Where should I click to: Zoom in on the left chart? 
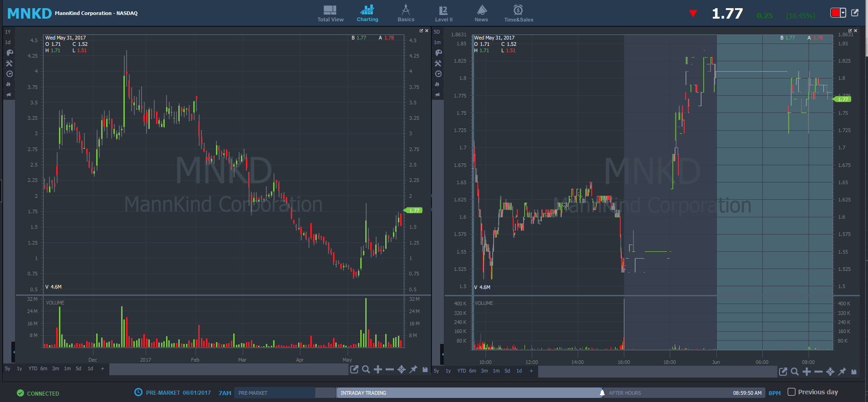378,370
